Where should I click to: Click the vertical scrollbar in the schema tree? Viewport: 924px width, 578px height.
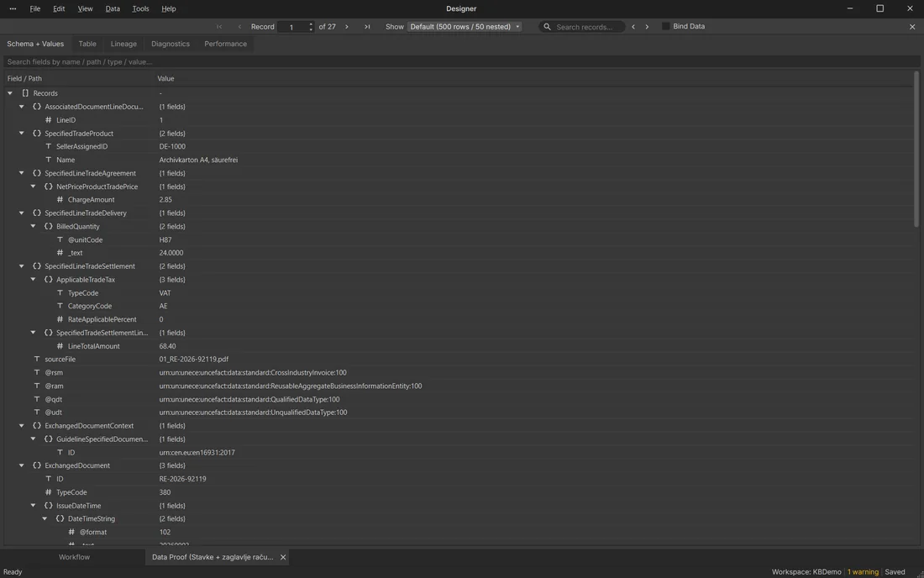tap(916, 149)
